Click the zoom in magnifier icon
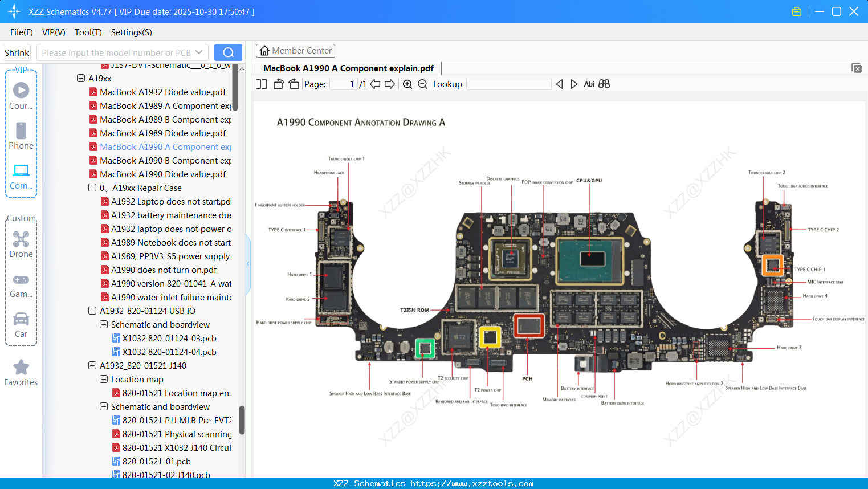Image resolution: width=868 pixels, height=489 pixels. point(407,84)
